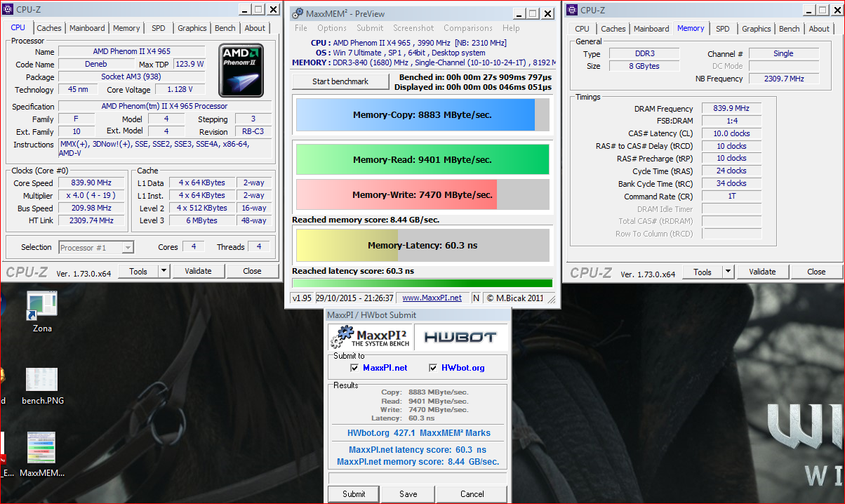Toggle HWbot.org submit checkbox

433,368
